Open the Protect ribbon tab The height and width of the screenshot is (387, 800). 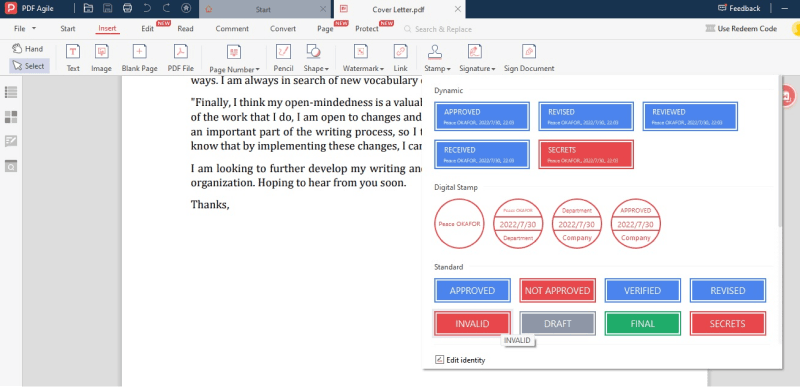point(367,29)
